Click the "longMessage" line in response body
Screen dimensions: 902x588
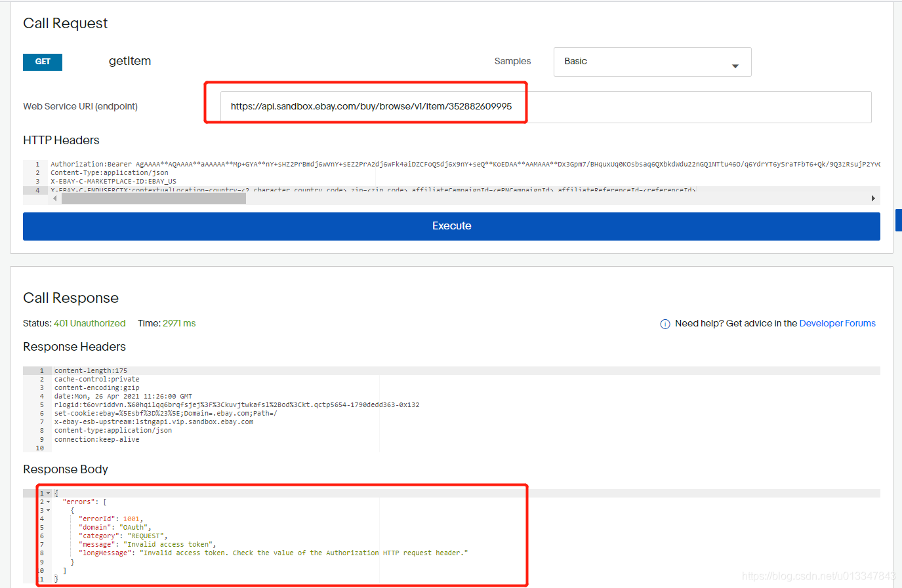(x=274, y=553)
